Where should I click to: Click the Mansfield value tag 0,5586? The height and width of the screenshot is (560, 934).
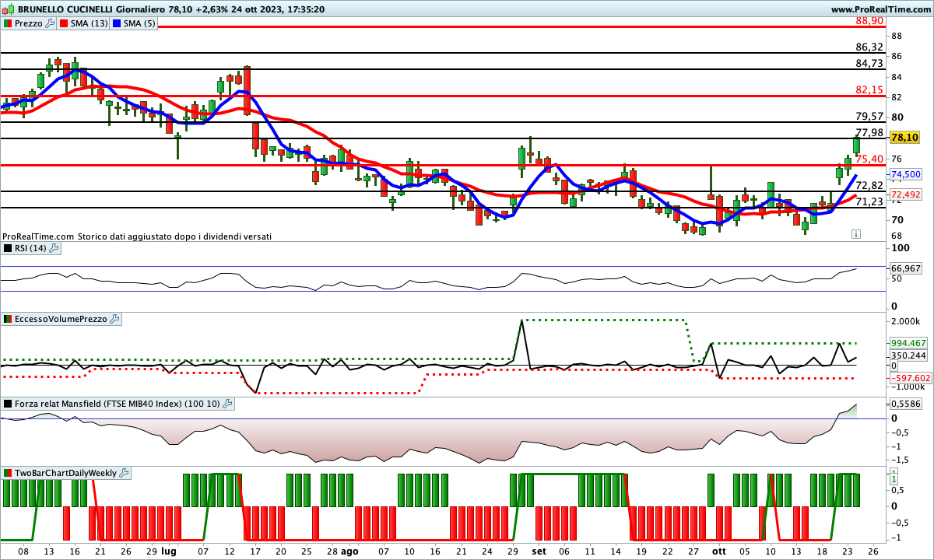pyautogui.click(x=905, y=404)
